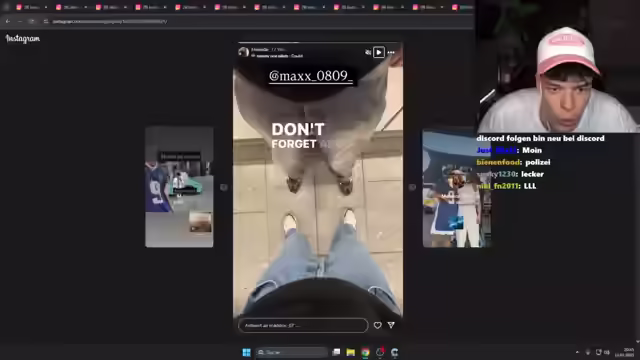Switch to the second Instagram browser tab
This screenshot has width=640, height=360.
(71, 7)
